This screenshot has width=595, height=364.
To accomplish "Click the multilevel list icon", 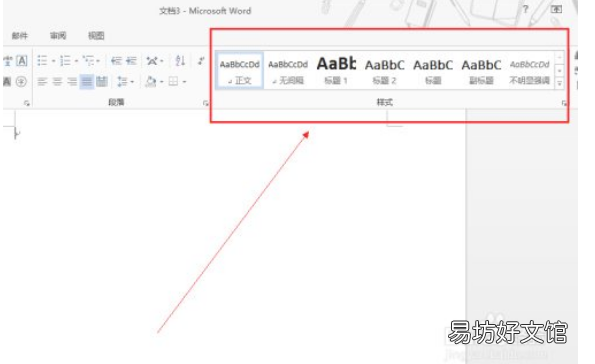I will (88, 60).
